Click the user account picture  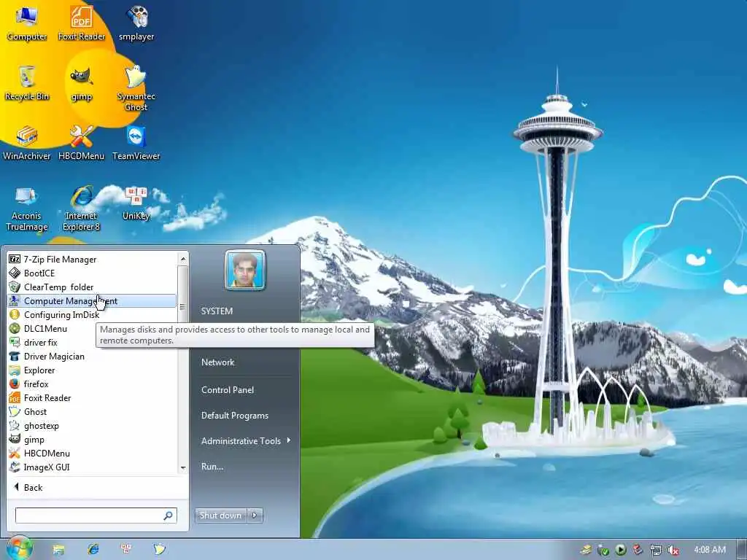point(245,270)
